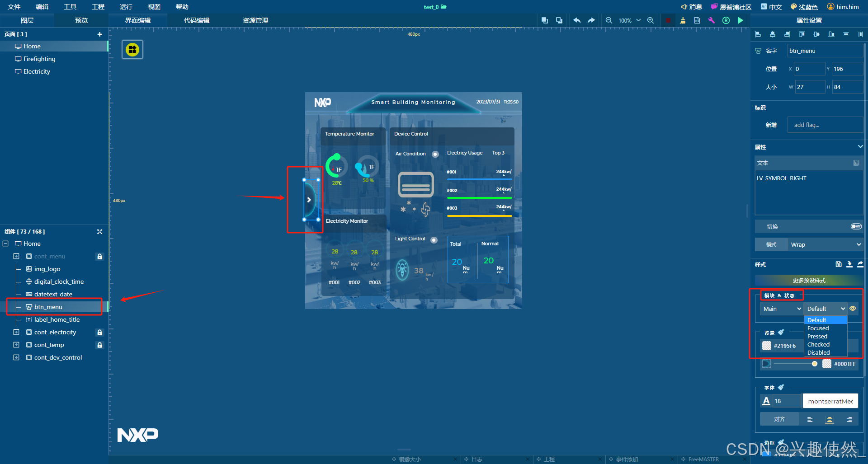The height and width of the screenshot is (464, 868).
Task: Click the generate code file icon
Action: pyautogui.click(x=697, y=20)
